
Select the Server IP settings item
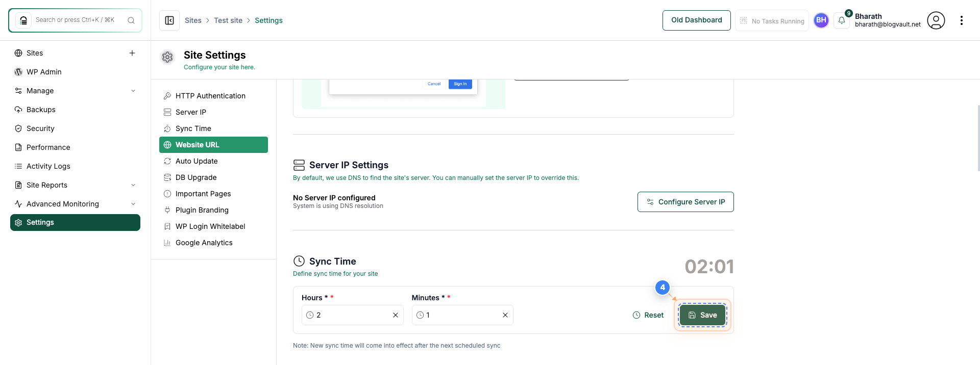pos(213,112)
